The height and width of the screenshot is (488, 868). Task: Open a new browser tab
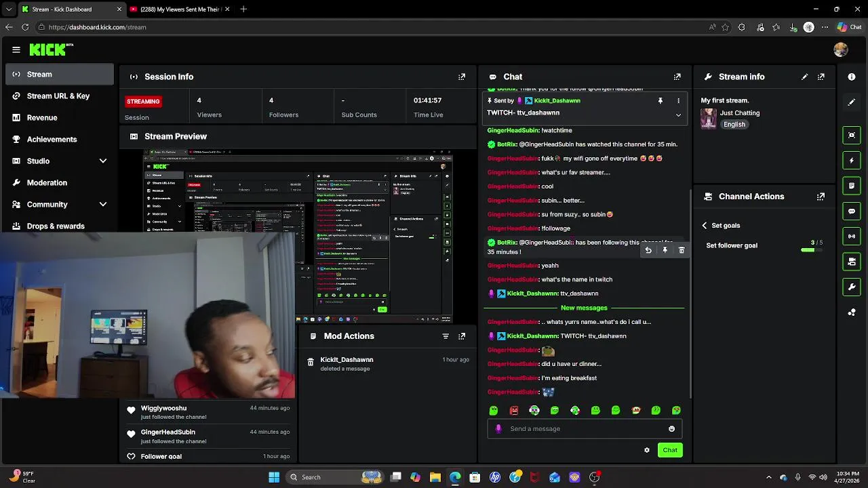point(243,9)
